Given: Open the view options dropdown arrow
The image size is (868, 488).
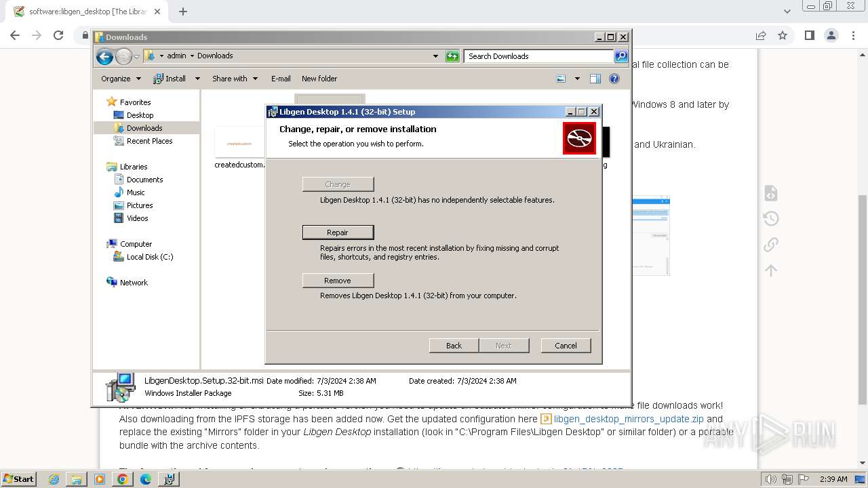Looking at the screenshot, I should click(577, 79).
